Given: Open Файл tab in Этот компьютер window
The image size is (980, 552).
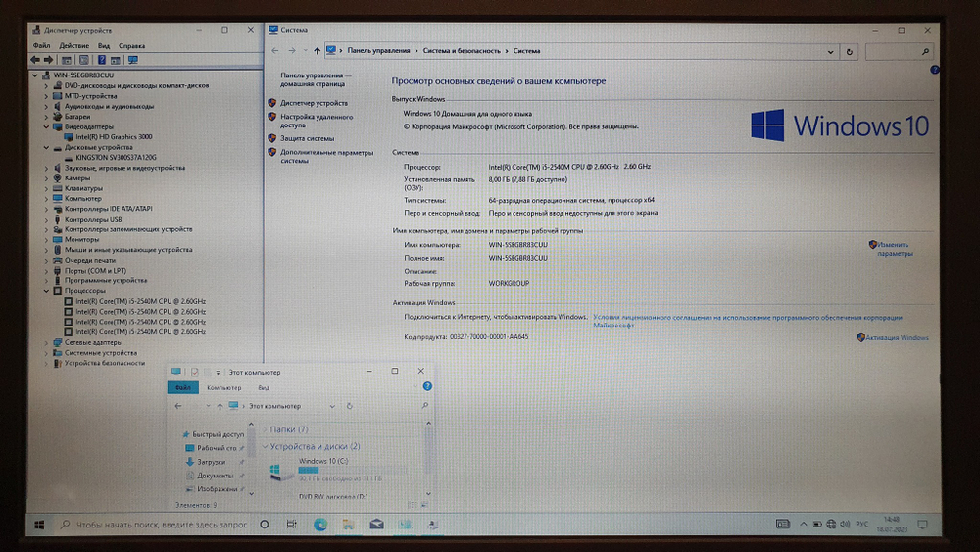Looking at the screenshot, I should click(183, 387).
